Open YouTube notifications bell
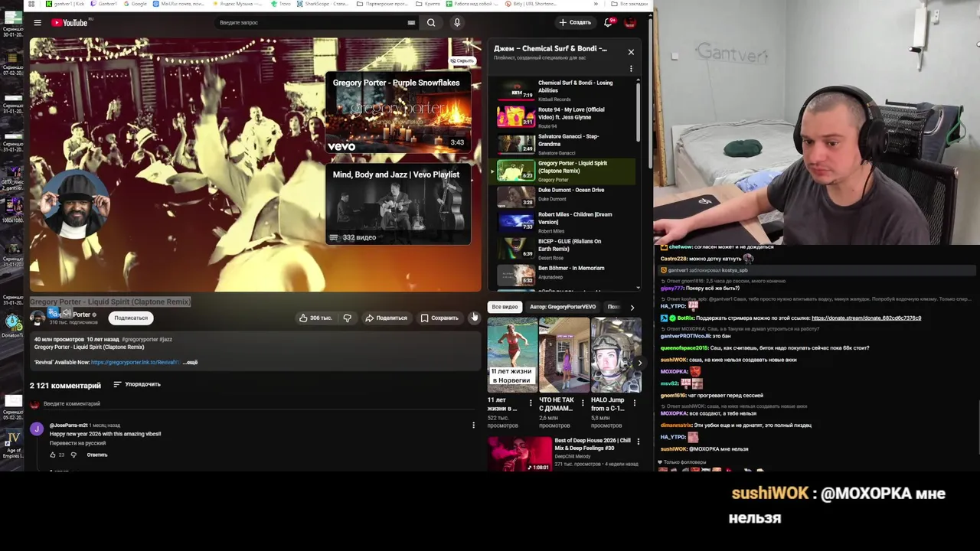Image resolution: width=980 pixels, height=551 pixels. coord(608,23)
